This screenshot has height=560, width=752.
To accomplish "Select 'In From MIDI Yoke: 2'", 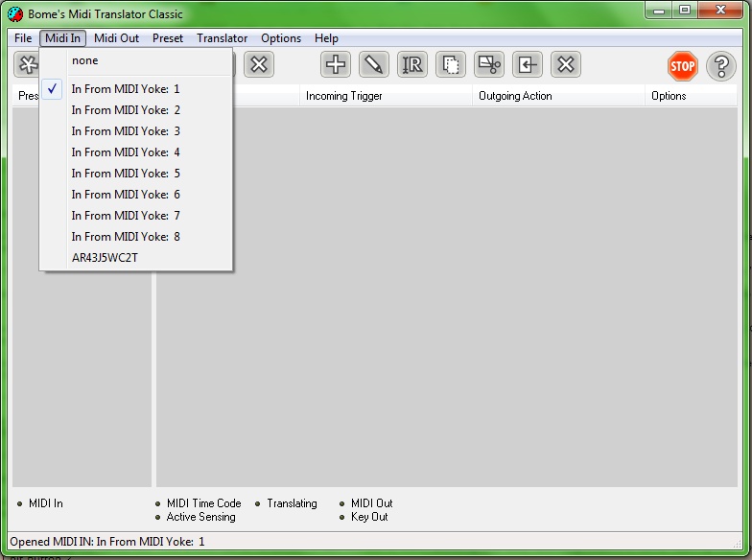I will coord(136,110).
